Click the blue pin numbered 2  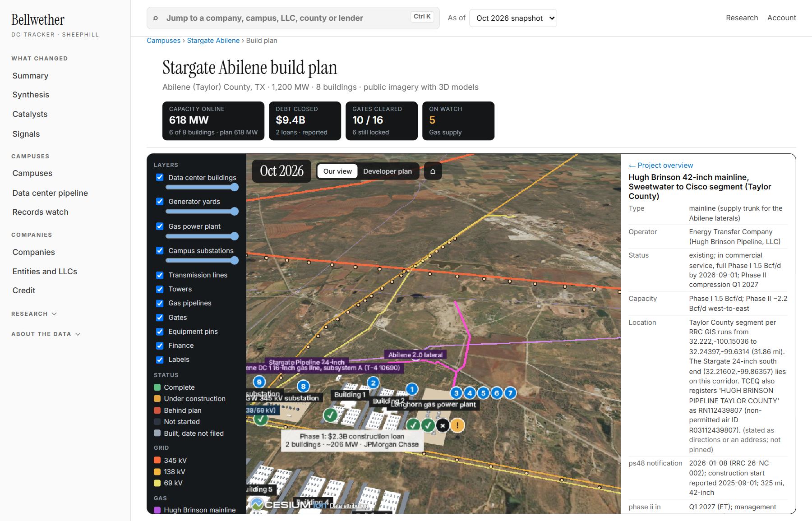click(373, 383)
